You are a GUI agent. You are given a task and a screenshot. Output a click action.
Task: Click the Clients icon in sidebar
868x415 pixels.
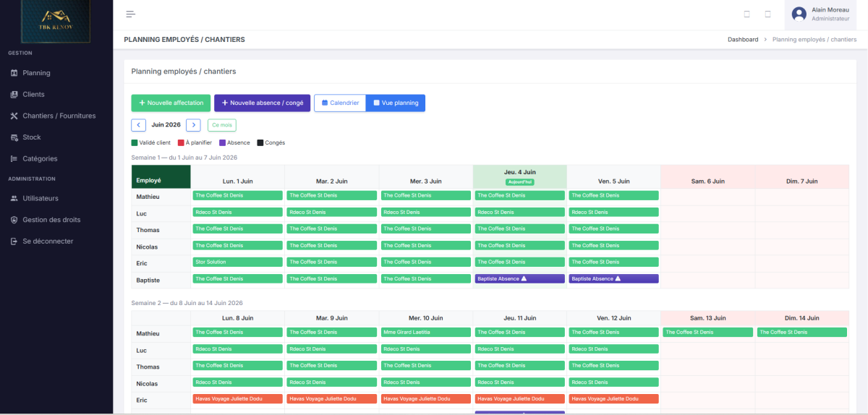[x=14, y=95]
